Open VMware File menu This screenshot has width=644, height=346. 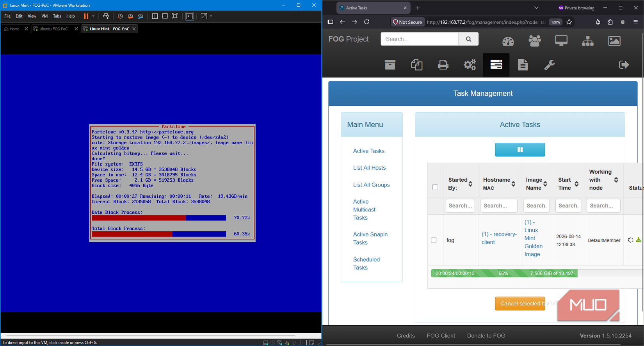[7, 16]
